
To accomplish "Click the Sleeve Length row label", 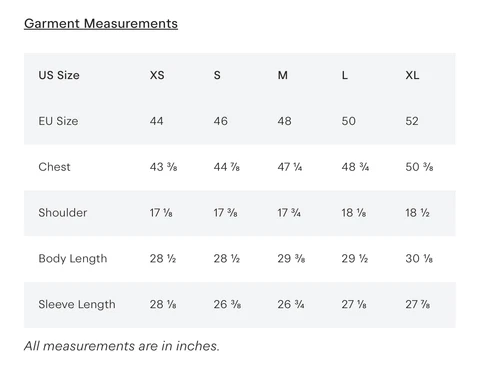I will 77,304.
